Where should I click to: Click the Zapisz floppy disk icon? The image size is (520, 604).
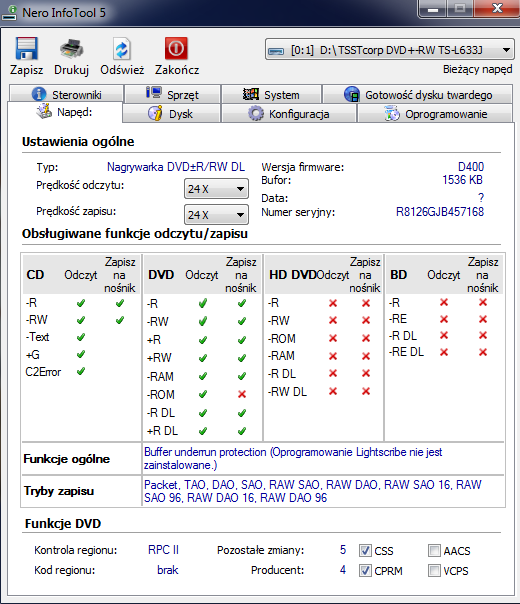pyautogui.click(x=27, y=48)
